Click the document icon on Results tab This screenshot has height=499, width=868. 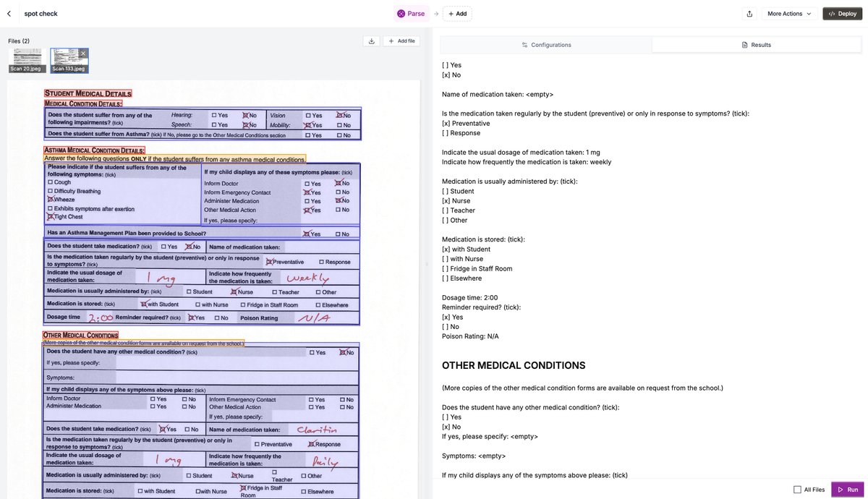[743, 43]
